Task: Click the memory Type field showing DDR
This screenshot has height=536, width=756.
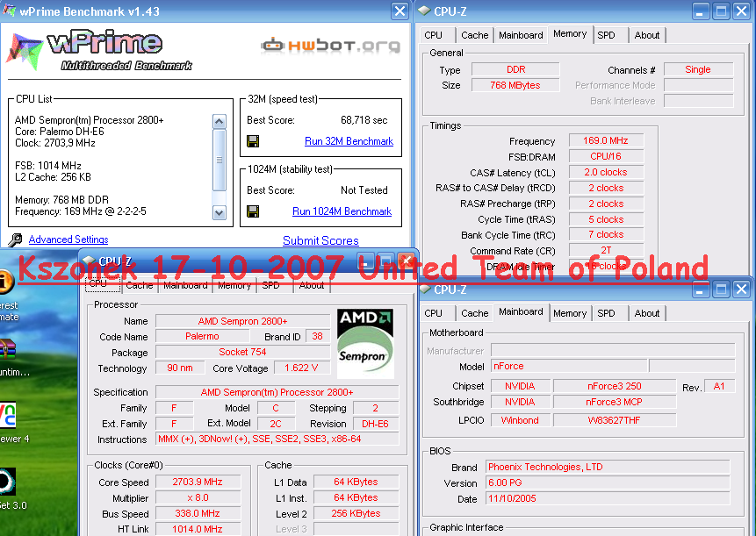Action: tap(515, 69)
